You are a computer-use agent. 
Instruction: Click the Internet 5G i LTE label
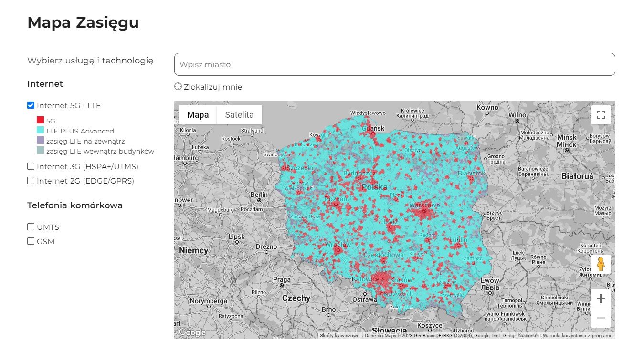(x=69, y=106)
